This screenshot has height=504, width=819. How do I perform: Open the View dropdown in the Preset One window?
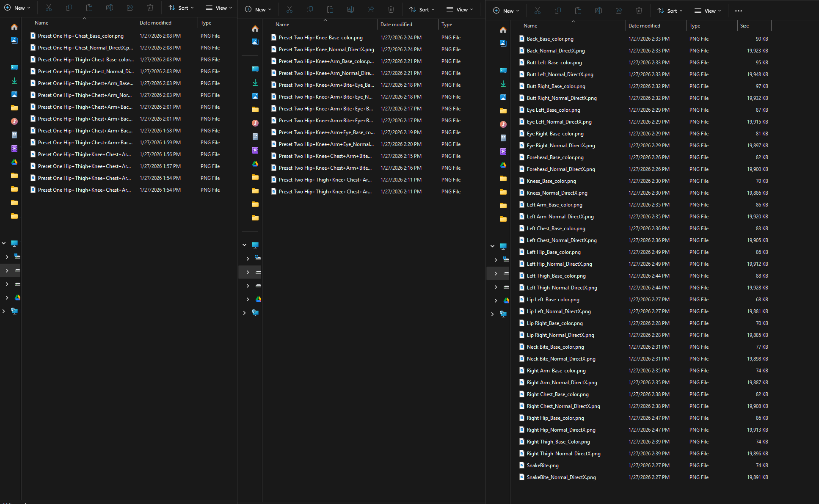point(219,8)
